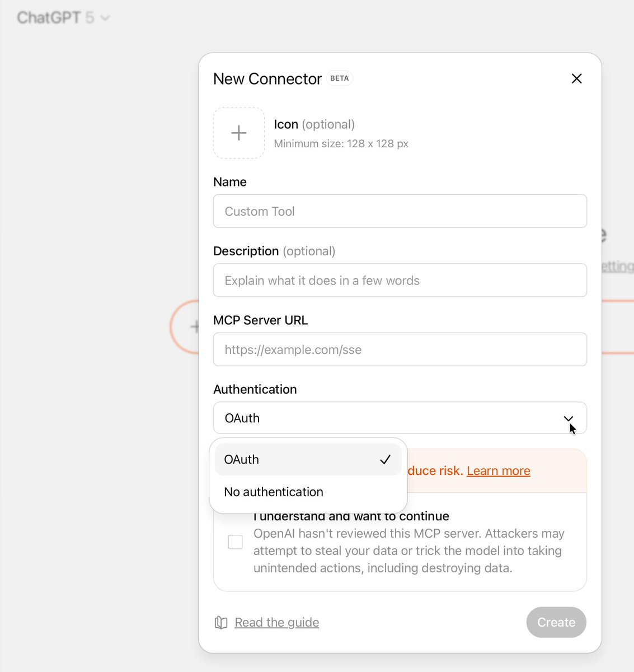
Task: Close the New Connector dialog
Action: tap(576, 78)
